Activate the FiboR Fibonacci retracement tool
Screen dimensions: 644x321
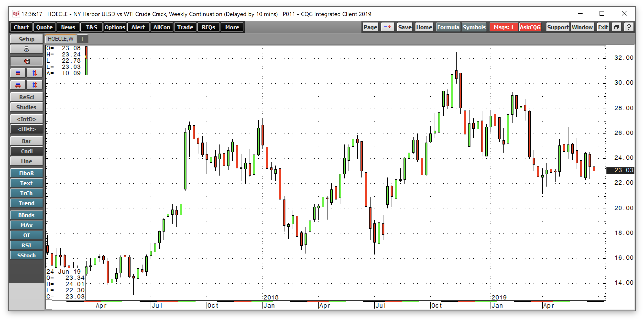(x=26, y=173)
